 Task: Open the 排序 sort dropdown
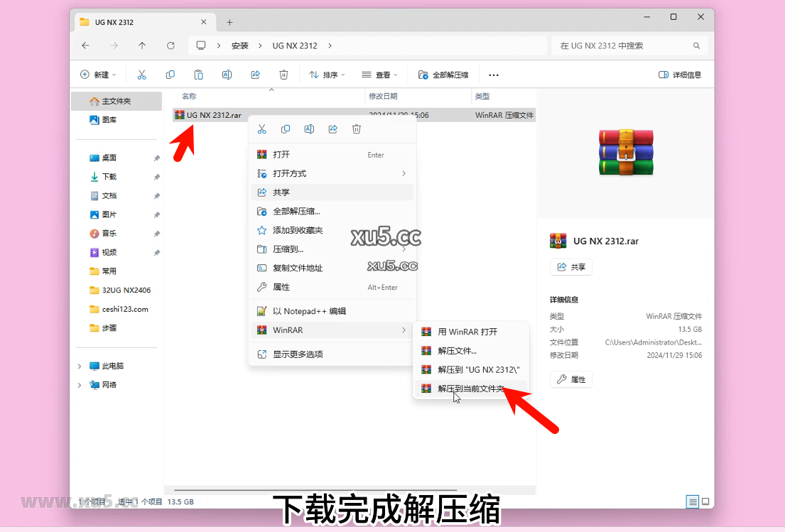click(327, 74)
